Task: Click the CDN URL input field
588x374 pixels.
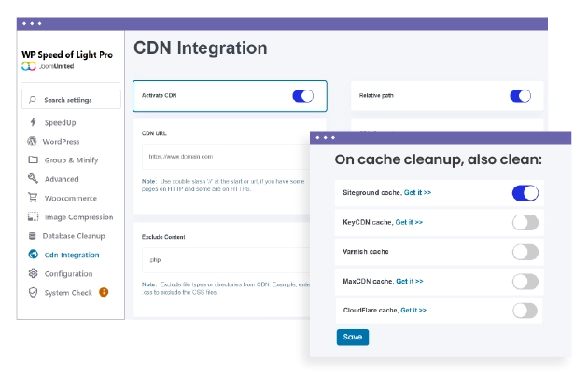Action: click(226, 157)
